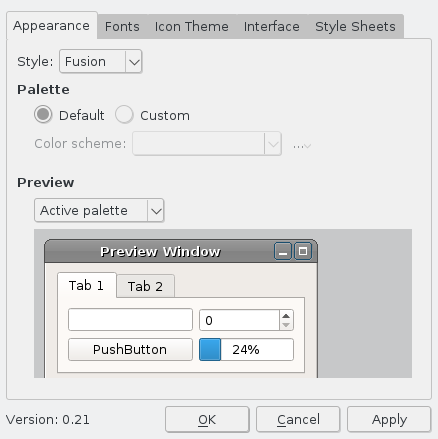Select the Default palette radio button
Viewport: 438px width, 439px height.
click(43, 115)
